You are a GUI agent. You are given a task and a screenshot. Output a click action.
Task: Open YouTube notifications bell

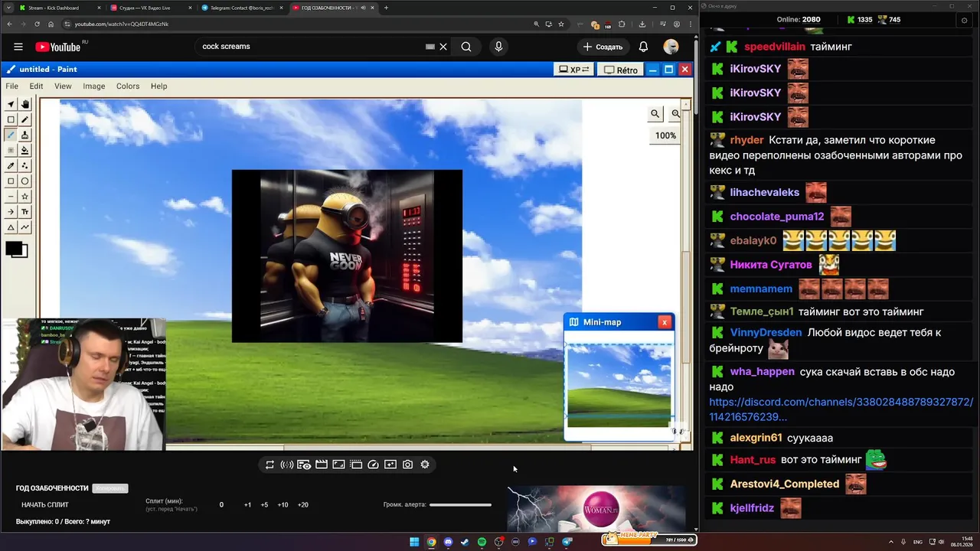[x=644, y=47]
